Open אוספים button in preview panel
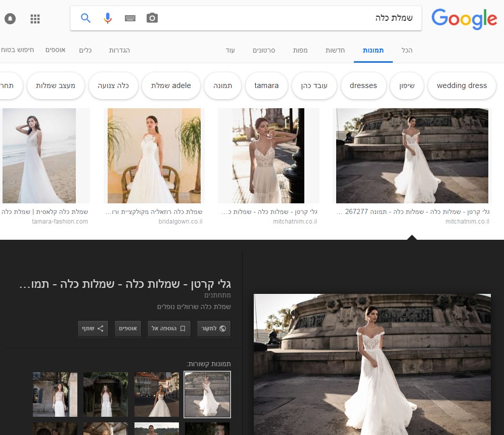Viewport: 504px width, 435px height. pos(128,328)
